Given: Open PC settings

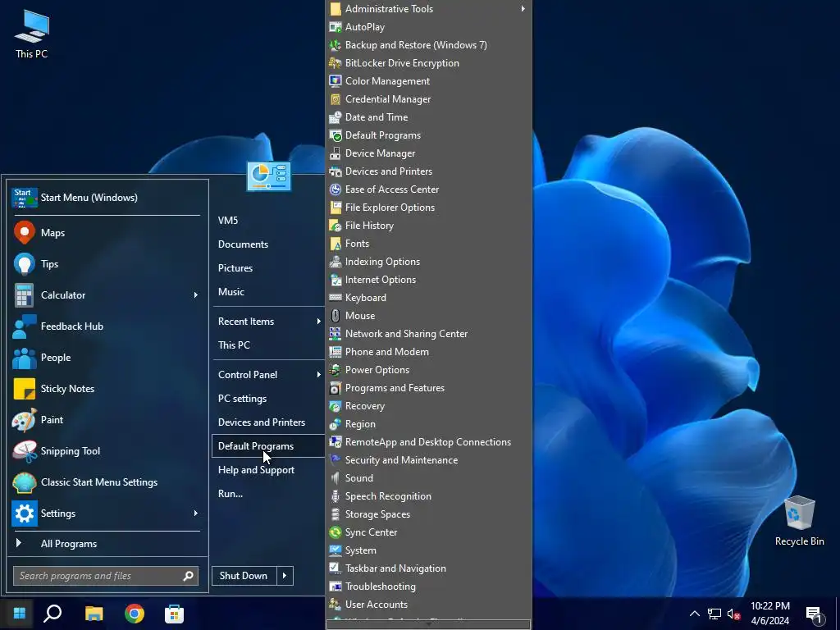Looking at the screenshot, I should pos(268,399).
